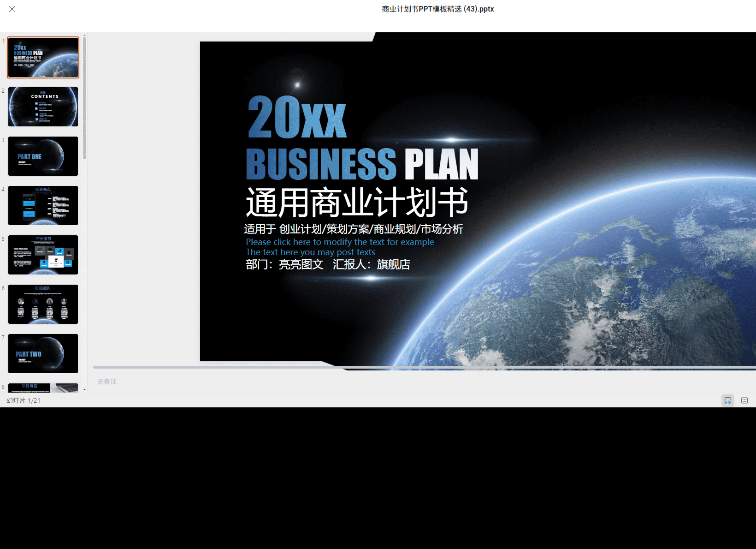The image size is (756, 549).
Task: Select slide 3 PART ONE thumbnail
Action: (43, 156)
